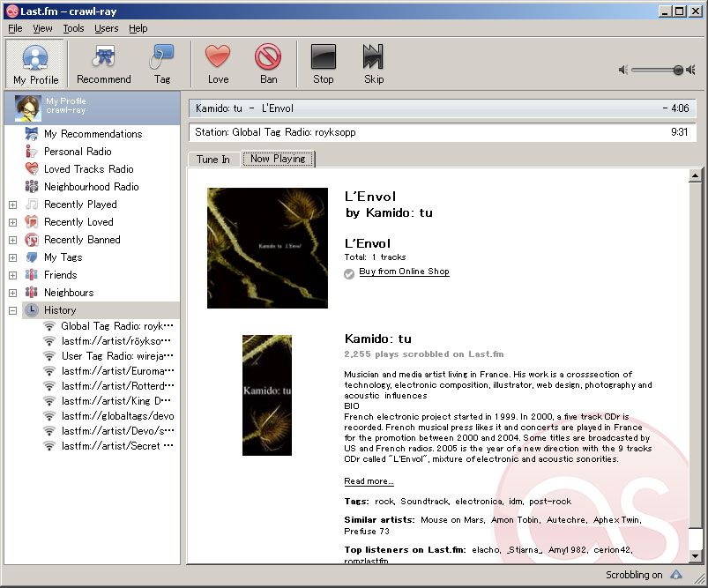Click the L'Envol album cover
The width and height of the screenshot is (708, 588).
point(267,248)
